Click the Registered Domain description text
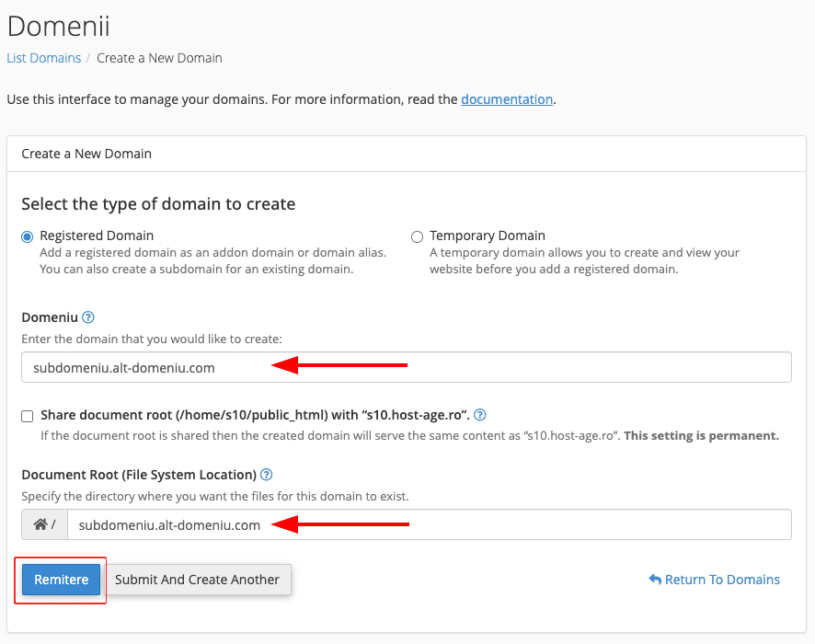 click(x=212, y=261)
